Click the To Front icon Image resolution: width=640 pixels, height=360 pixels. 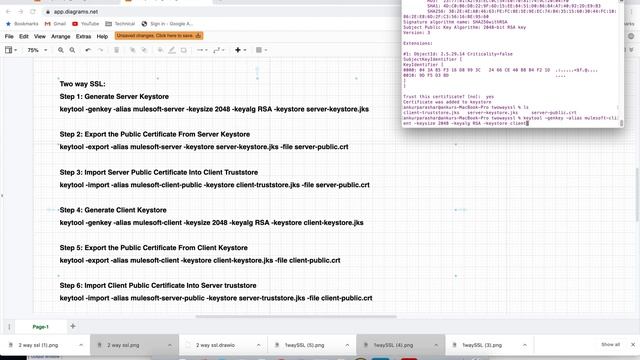[x=132, y=50]
